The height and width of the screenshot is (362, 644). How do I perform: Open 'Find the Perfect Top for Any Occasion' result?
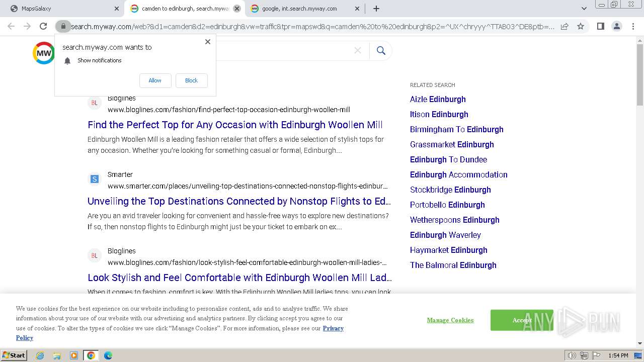(235, 125)
